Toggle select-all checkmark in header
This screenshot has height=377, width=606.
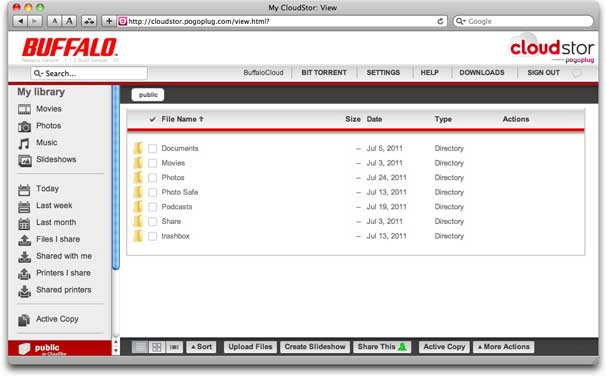(153, 119)
